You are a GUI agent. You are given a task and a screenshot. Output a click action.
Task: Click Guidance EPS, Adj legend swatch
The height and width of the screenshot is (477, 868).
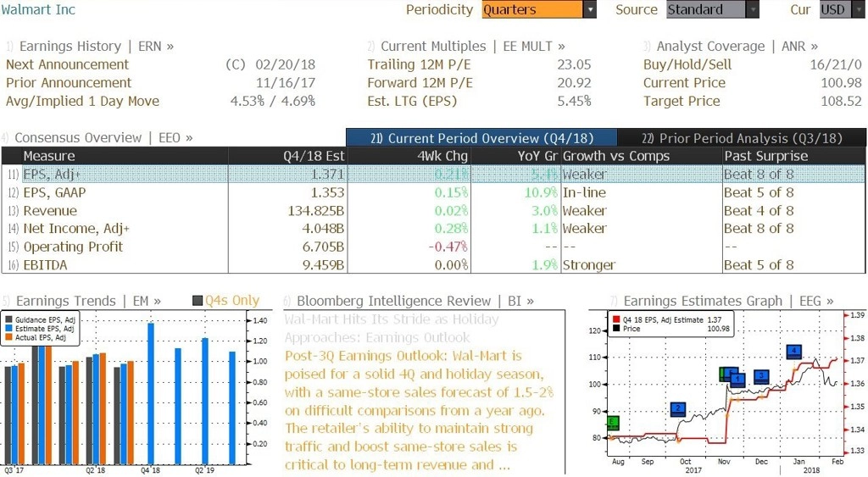tap(8, 320)
